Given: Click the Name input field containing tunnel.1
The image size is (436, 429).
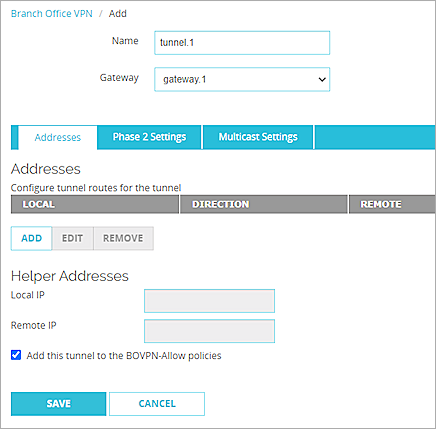Looking at the screenshot, I should [x=242, y=43].
